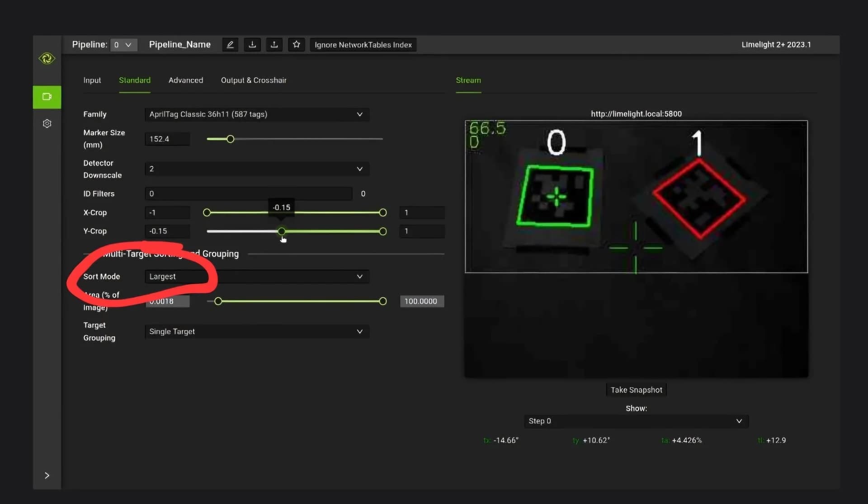Switch to Output & Crosshair tab

(x=254, y=80)
